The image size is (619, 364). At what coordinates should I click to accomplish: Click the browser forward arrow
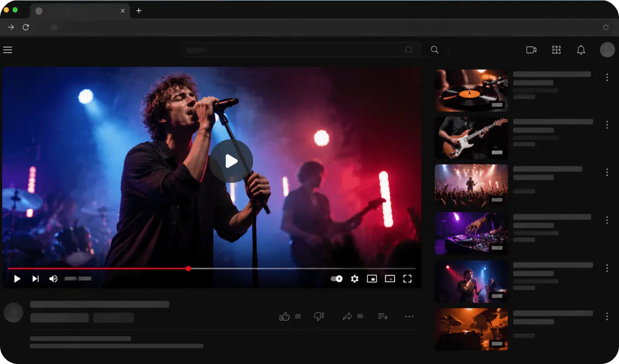[x=11, y=27]
